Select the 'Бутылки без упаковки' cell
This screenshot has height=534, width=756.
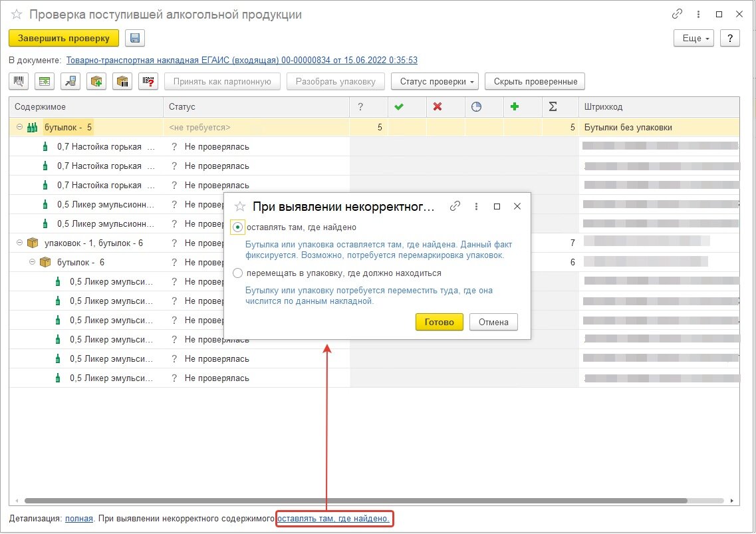point(659,128)
